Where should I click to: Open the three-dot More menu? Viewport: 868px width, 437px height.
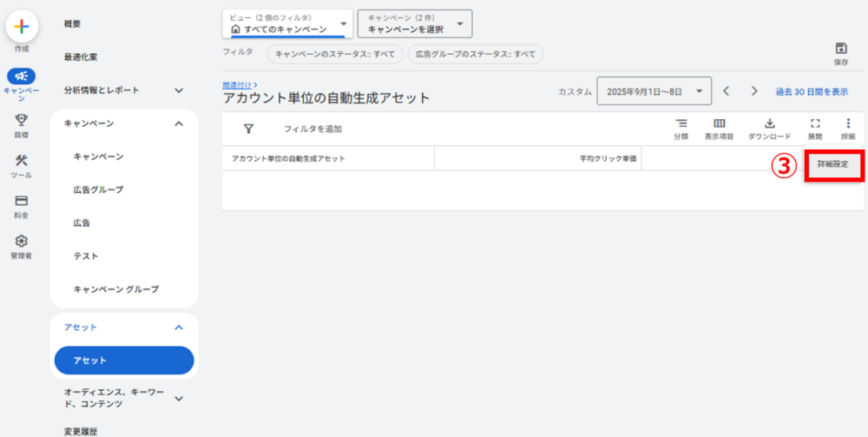coord(848,124)
